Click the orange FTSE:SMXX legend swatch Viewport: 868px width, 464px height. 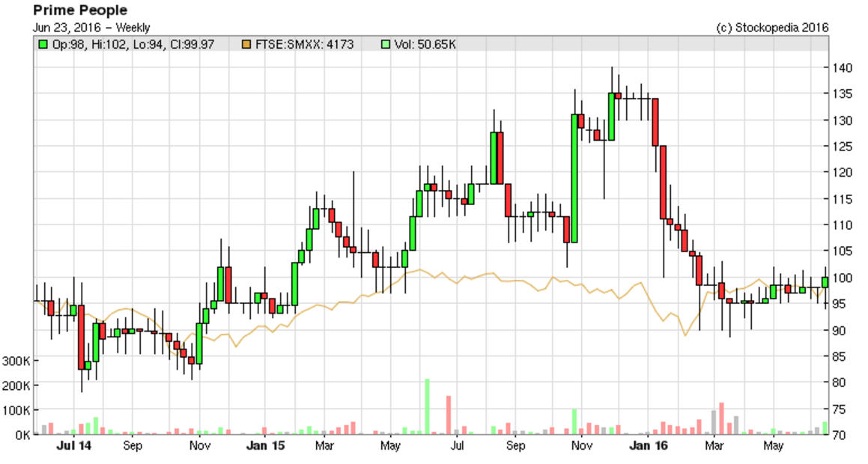pyautogui.click(x=246, y=45)
